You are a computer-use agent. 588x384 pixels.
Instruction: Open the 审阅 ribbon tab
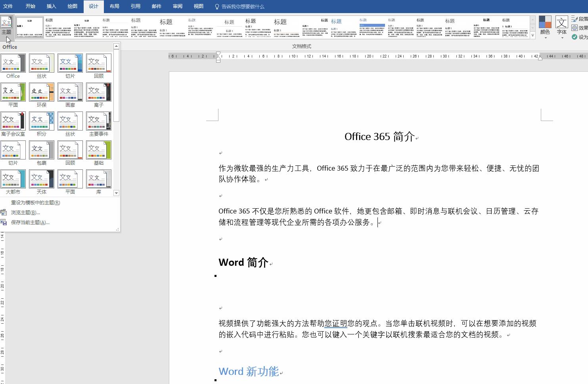[177, 6]
